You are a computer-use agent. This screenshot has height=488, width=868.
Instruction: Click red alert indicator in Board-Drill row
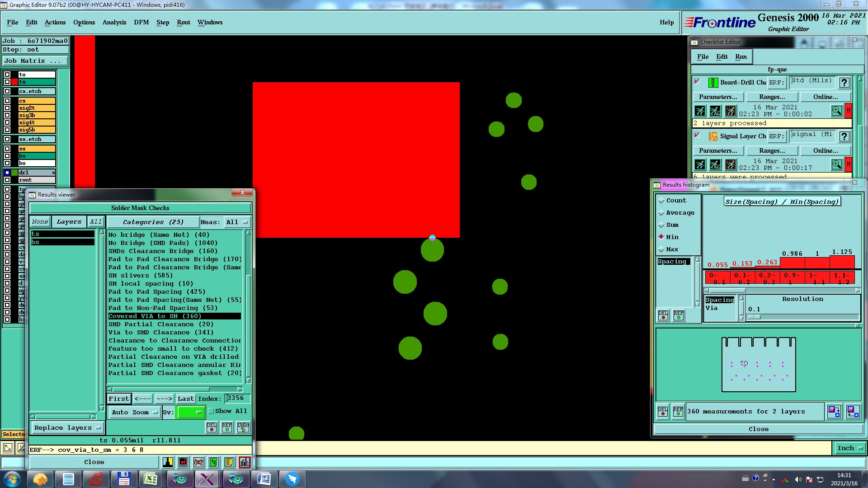849,111
